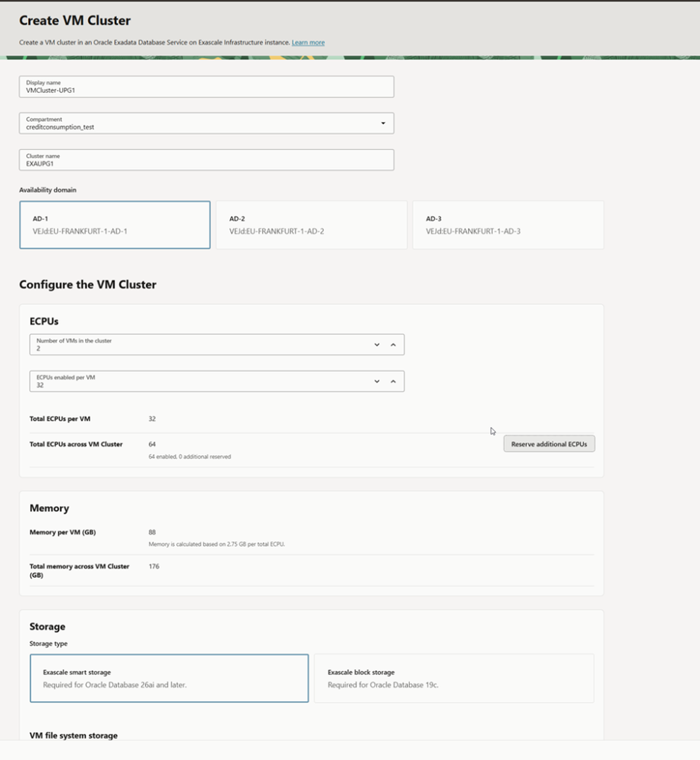Select availability domain AD-1 card

pyautogui.click(x=115, y=225)
